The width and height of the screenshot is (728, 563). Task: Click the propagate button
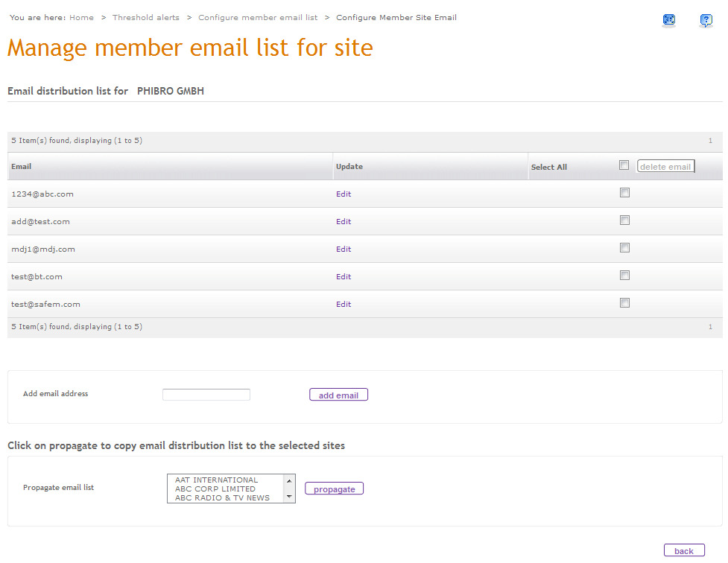coord(335,489)
